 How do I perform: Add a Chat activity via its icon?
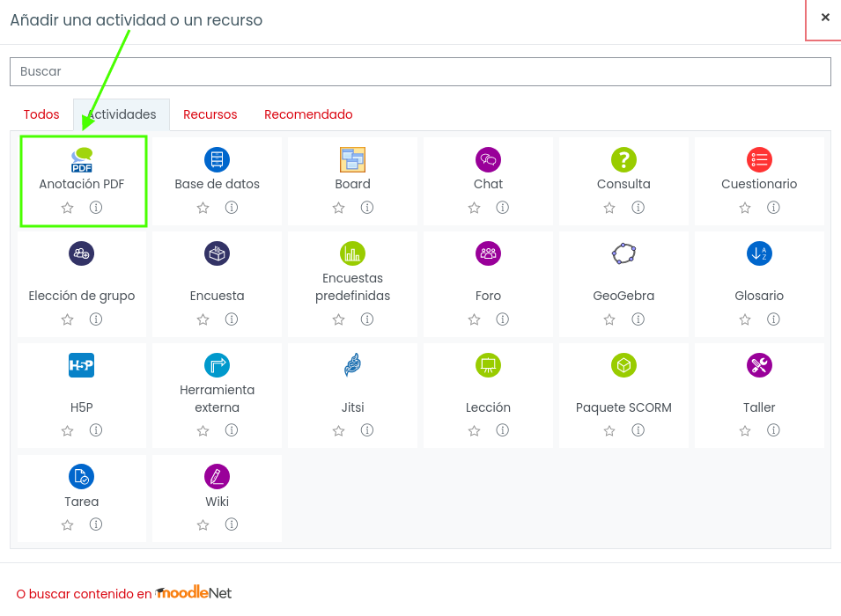[488, 160]
